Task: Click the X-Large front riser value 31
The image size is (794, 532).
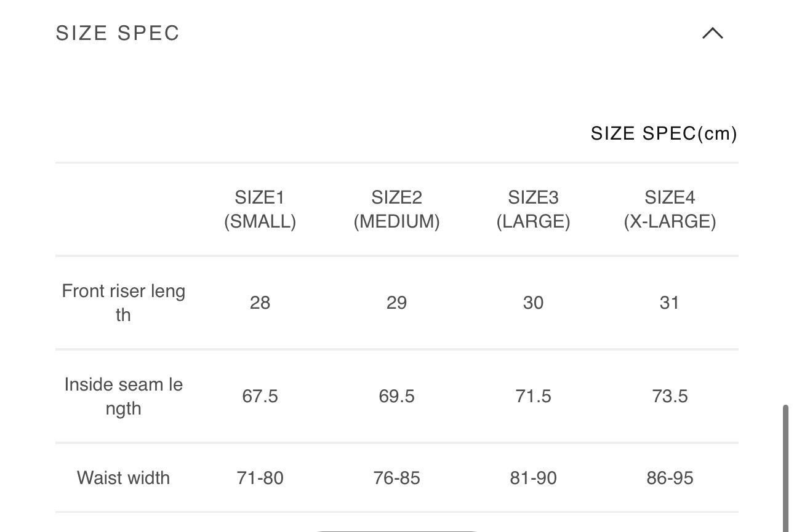Action: pyautogui.click(x=669, y=303)
